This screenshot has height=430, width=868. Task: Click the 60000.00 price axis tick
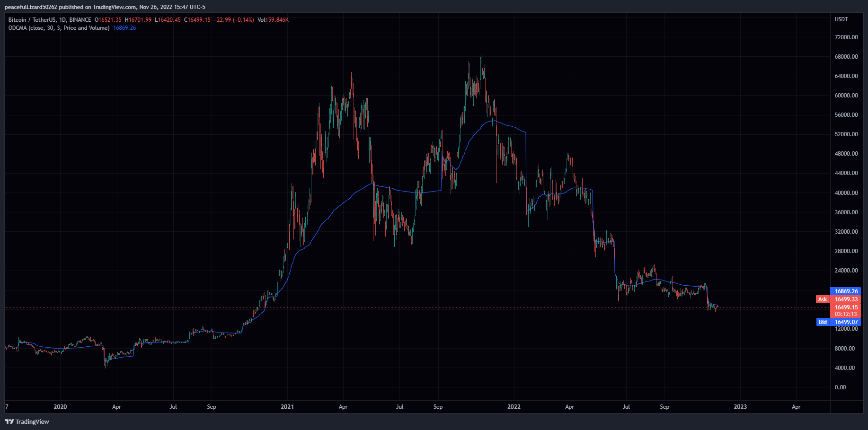(x=846, y=96)
